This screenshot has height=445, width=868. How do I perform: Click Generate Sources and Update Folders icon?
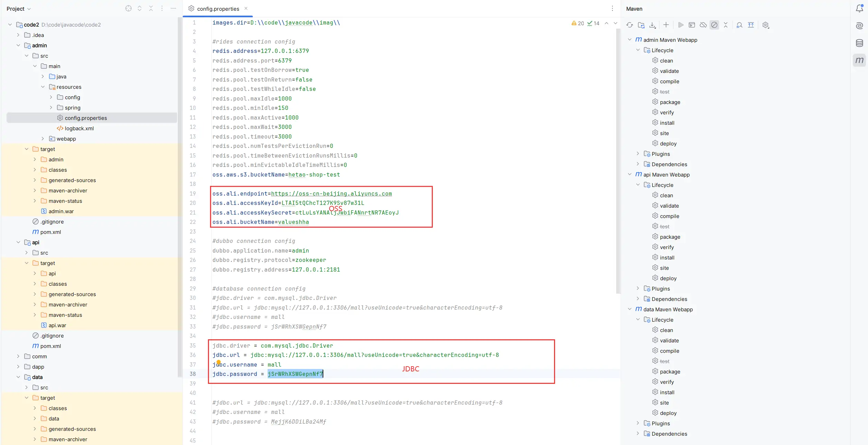(641, 25)
